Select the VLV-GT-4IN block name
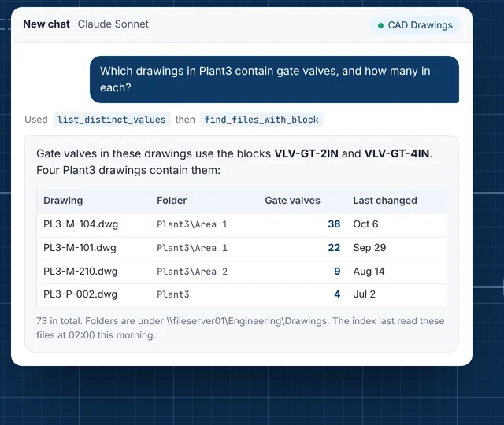The image size is (504, 425). point(397,153)
